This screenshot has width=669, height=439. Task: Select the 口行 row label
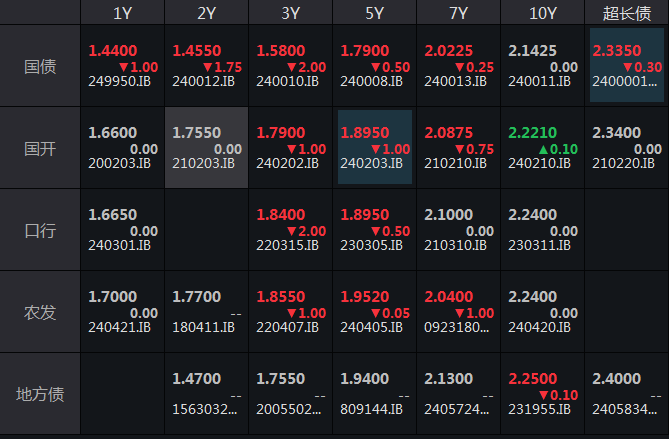click(40, 230)
